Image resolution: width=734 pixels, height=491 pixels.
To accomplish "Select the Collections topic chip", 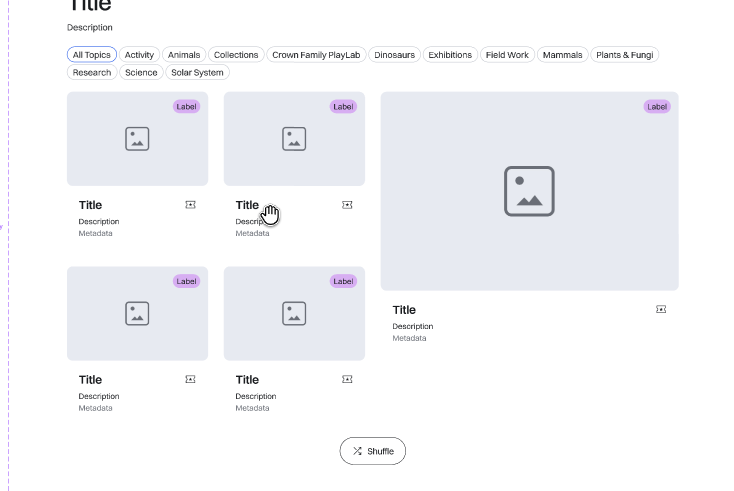I will click(236, 55).
